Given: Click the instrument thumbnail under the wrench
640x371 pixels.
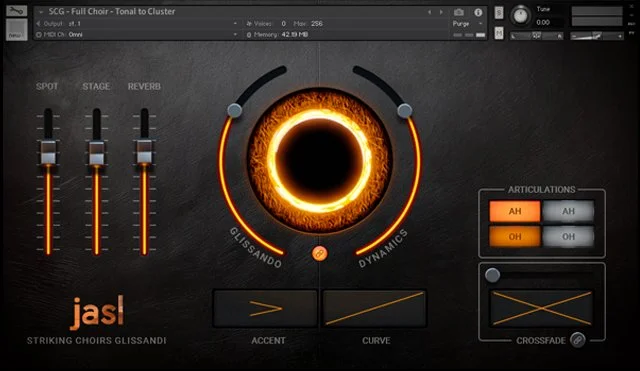Looking at the screenshot, I should [x=17, y=30].
